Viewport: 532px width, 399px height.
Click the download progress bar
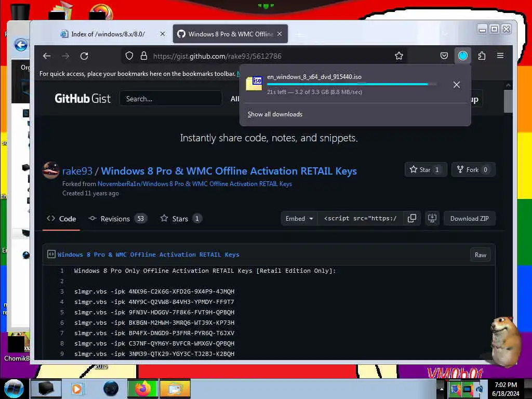click(352, 84)
